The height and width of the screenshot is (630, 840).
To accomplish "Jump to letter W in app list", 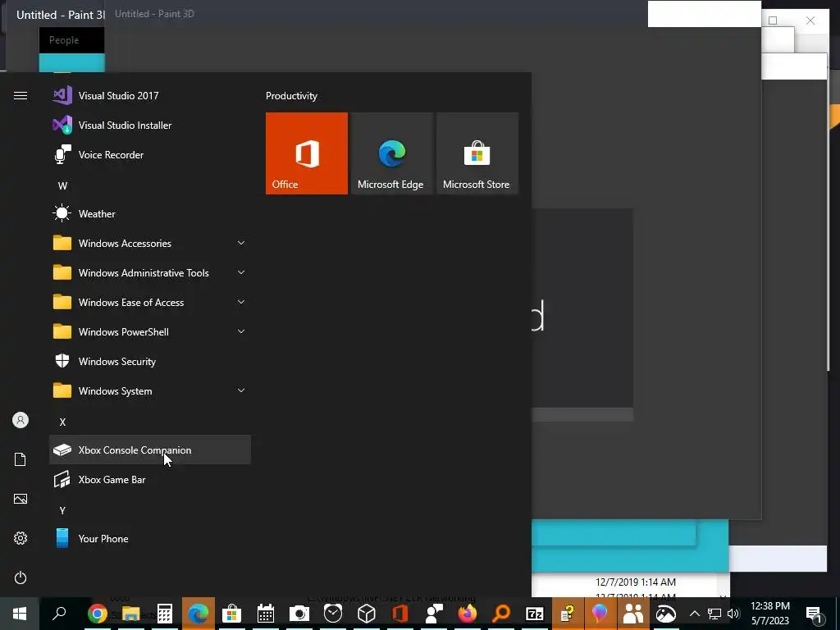I will (x=62, y=186).
